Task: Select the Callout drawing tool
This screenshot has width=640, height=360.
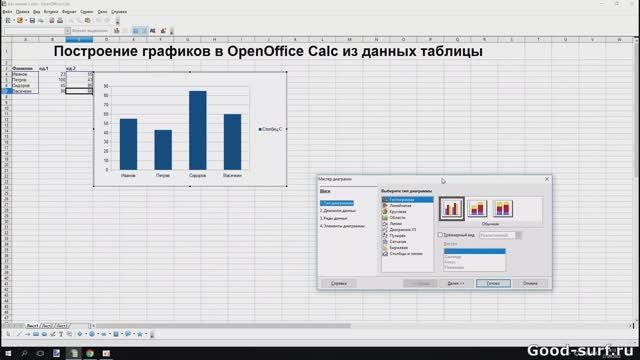Action: click(x=69, y=334)
